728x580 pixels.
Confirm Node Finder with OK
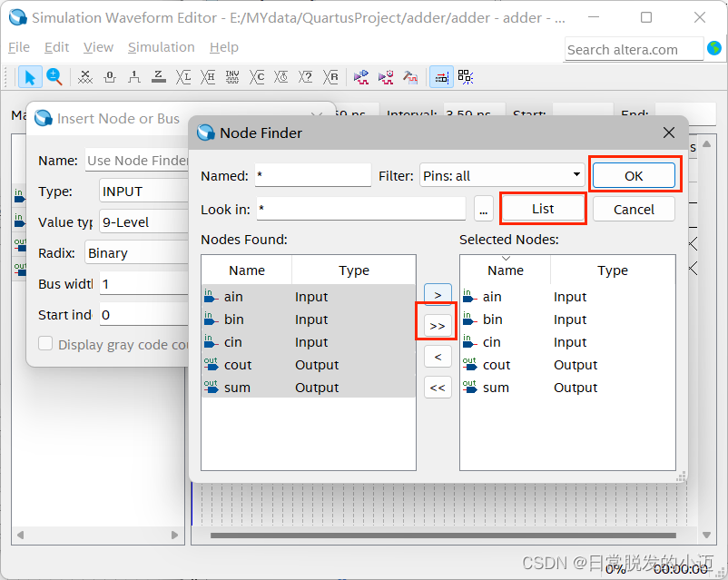click(x=634, y=175)
